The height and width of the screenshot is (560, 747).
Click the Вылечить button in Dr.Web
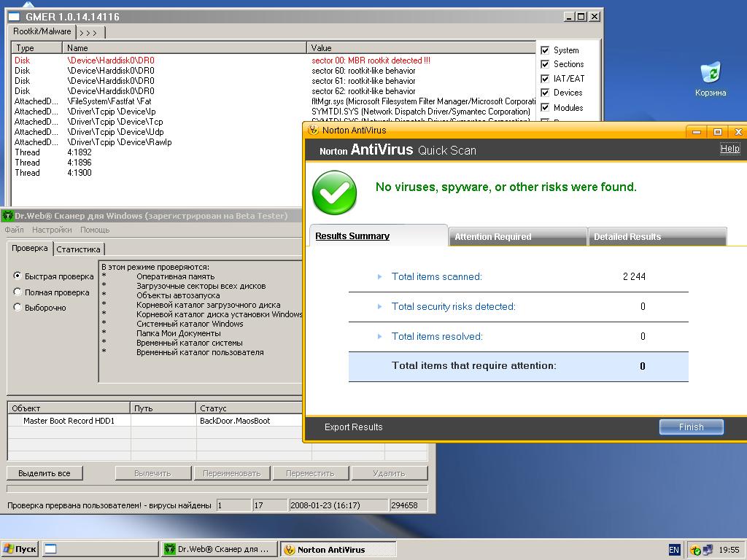coord(153,473)
